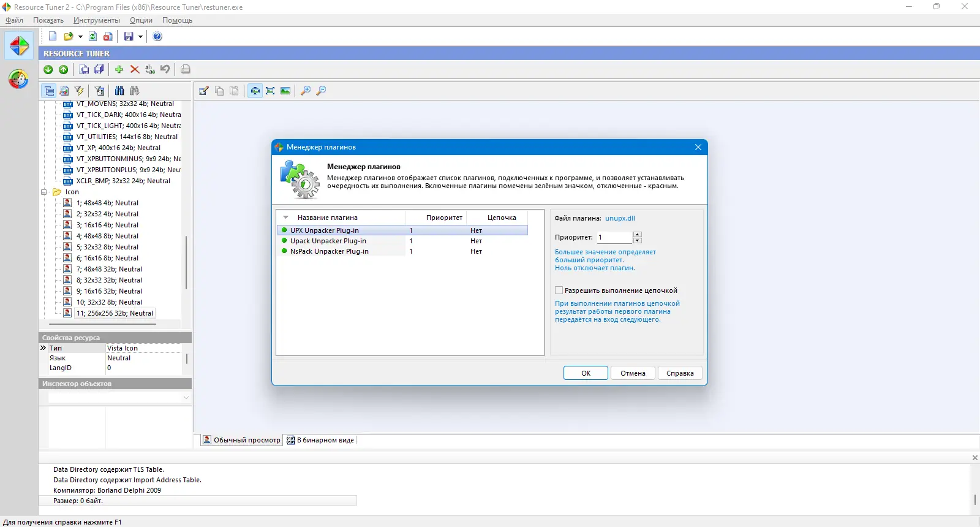Collapse the Icon folder in resource tree
The image size is (980, 527).
(44, 192)
